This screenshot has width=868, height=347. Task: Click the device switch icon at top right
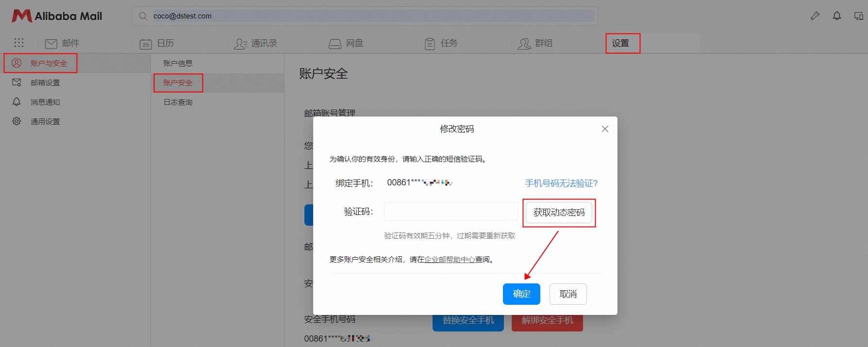pos(859,16)
